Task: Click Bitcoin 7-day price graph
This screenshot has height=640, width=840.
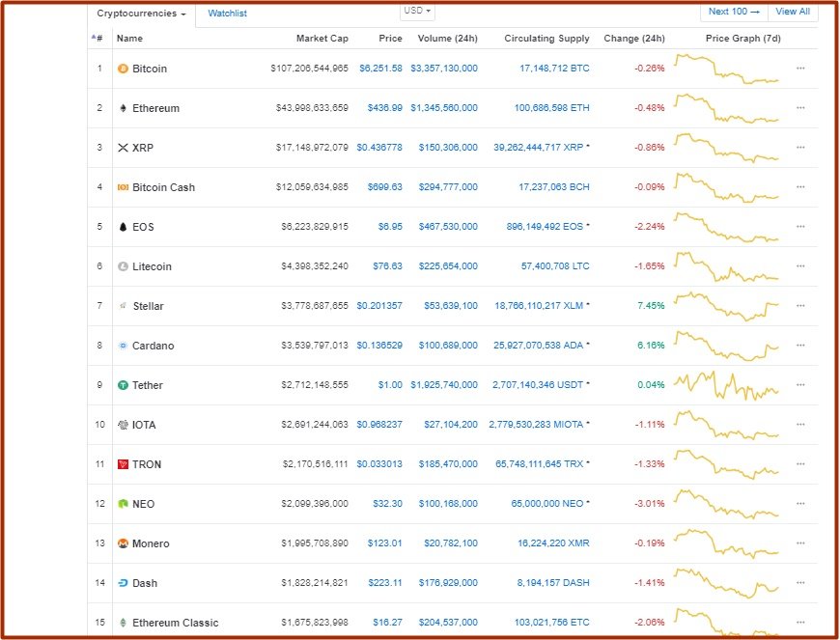Action: 726,69
